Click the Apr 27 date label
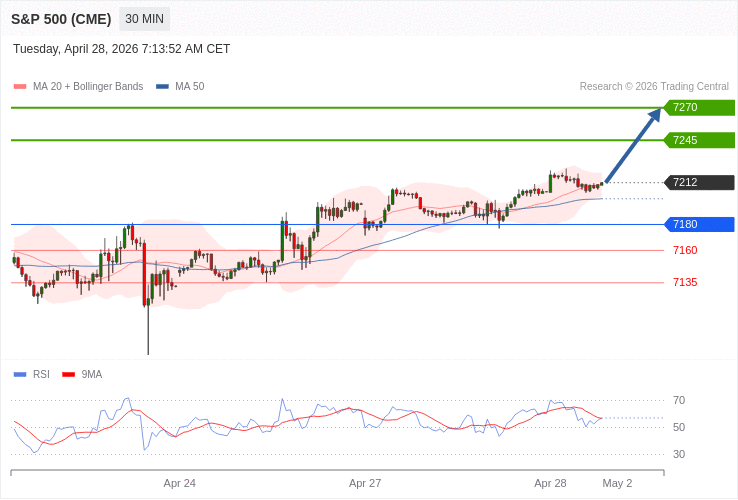738x500 pixels. coord(365,483)
